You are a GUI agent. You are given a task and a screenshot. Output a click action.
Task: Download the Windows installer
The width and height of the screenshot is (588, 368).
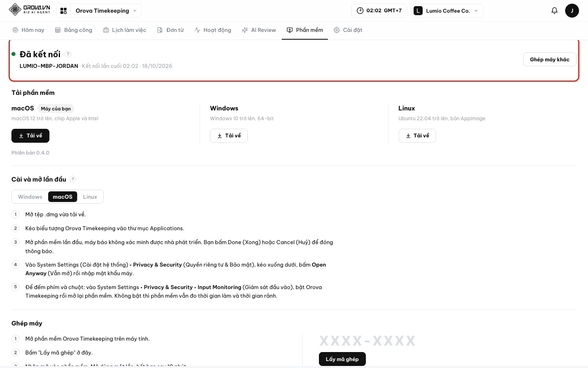(229, 136)
